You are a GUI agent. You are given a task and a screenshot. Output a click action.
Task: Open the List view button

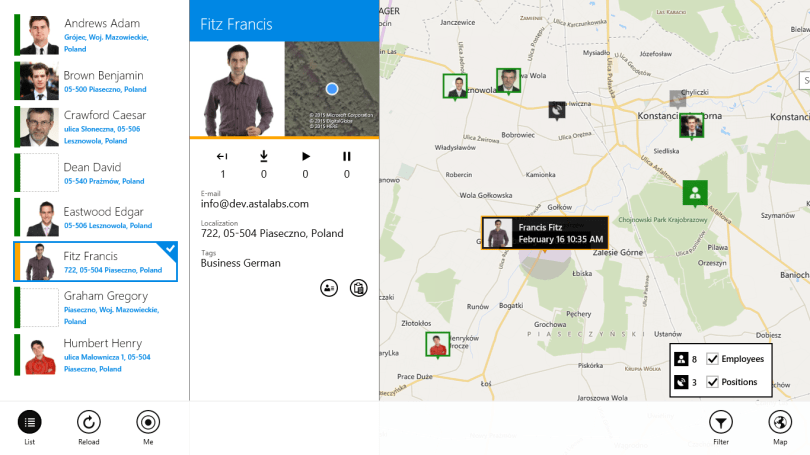(x=29, y=422)
